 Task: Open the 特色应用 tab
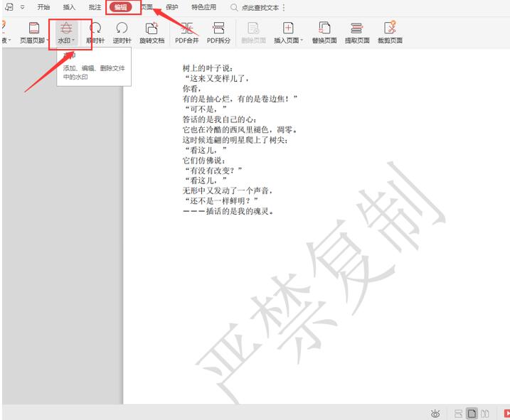click(203, 7)
